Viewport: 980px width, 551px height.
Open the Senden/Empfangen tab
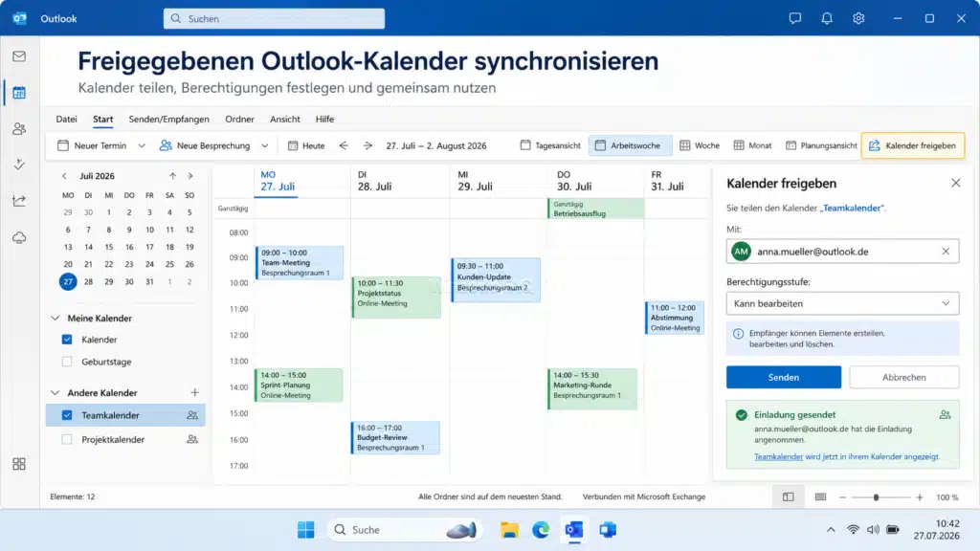pos(168,119)
